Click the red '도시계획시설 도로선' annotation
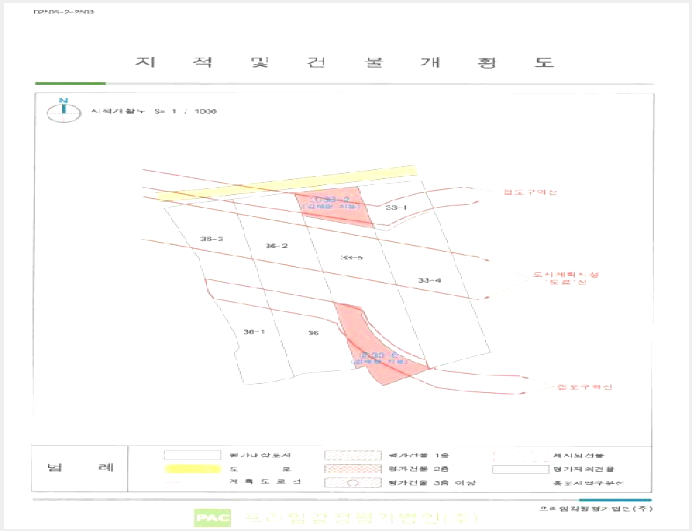Viewport: 692px width, 531px height. click(x=566, y=278)
